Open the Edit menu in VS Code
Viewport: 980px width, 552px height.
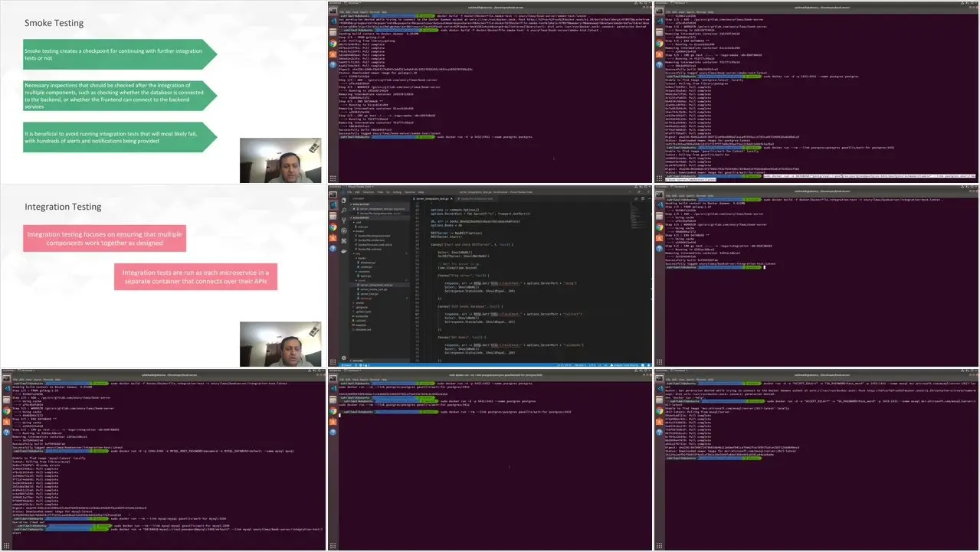[x=357, y=192]
